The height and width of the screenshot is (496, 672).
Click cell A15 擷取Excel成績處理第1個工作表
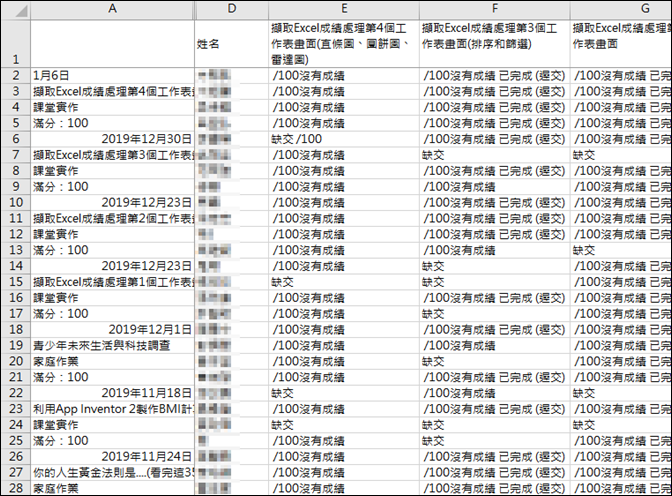click(112, 282)
